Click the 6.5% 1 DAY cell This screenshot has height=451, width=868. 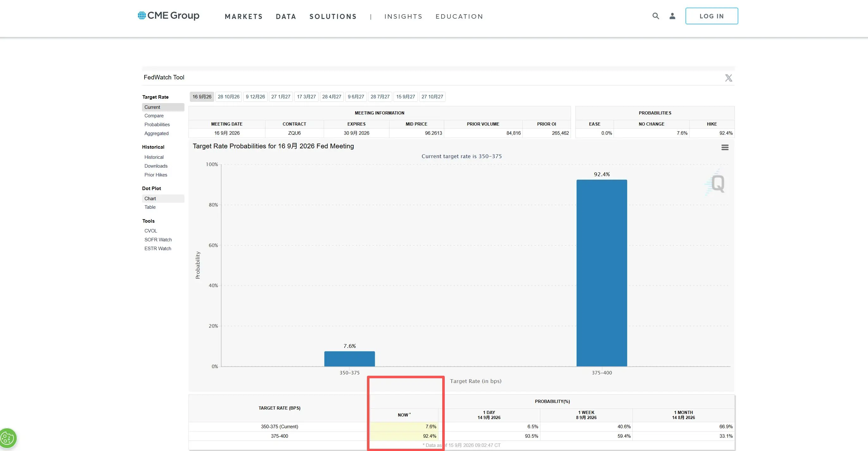click(x=489, y=427)
